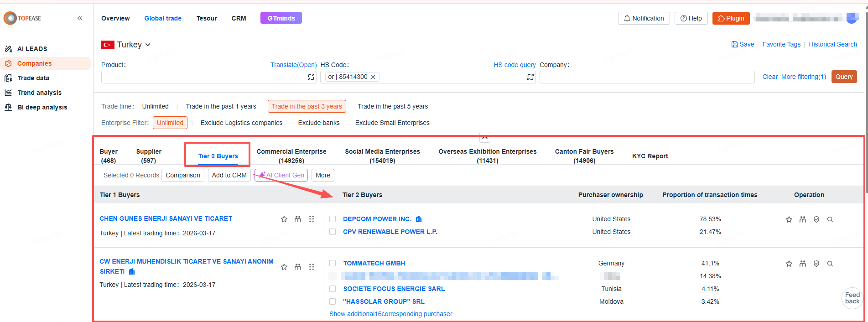
Task: Collapse the sidebar with double chevron icon
Action: tap(80, 18)
